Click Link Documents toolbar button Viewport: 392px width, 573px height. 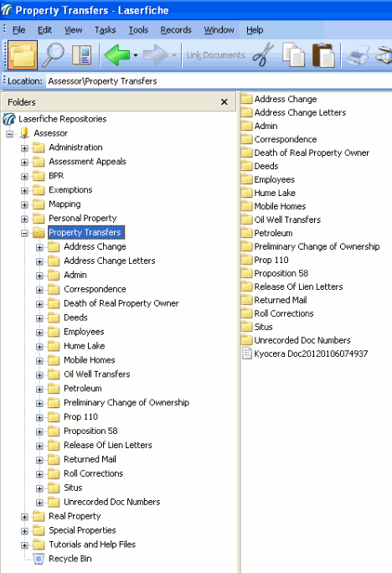tap(215, 55)
